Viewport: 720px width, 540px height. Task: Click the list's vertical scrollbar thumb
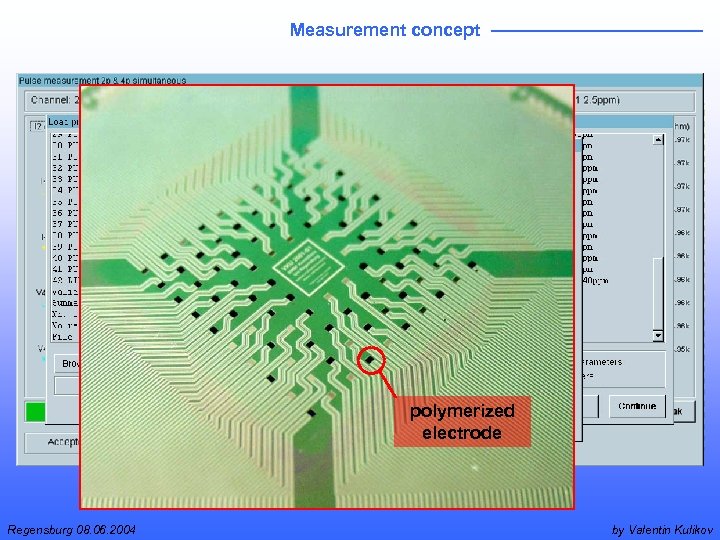[658, 293]
